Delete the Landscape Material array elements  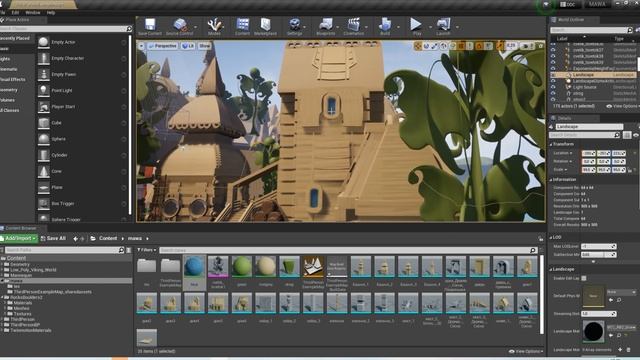pos(629,350)
